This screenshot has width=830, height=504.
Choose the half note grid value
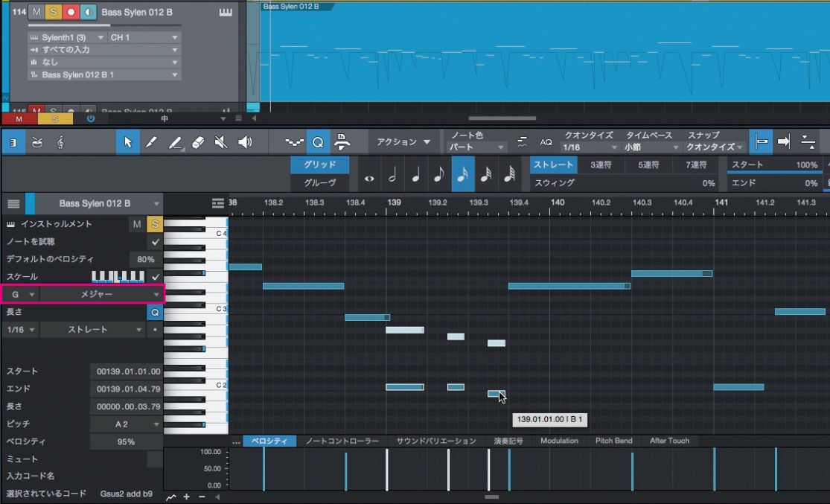pyautogui.click(x=393, y=174)
